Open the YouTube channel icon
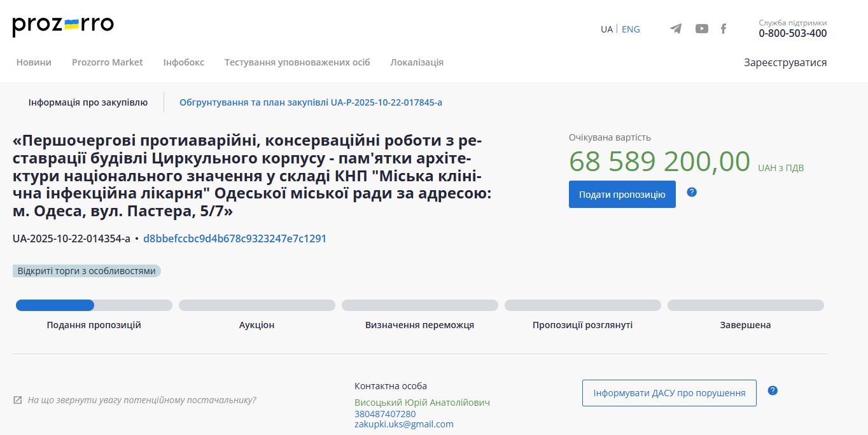 point(701,29)
